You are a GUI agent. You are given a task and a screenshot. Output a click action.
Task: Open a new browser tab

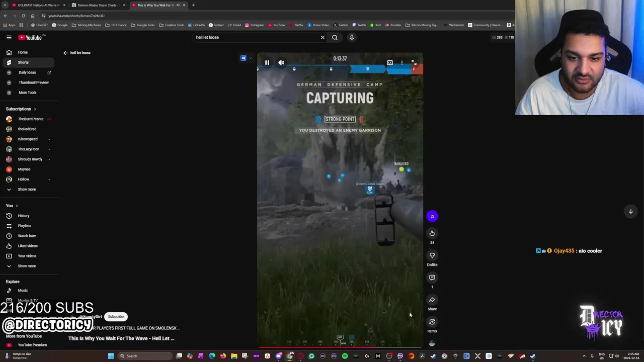click(x=193, y=5)
